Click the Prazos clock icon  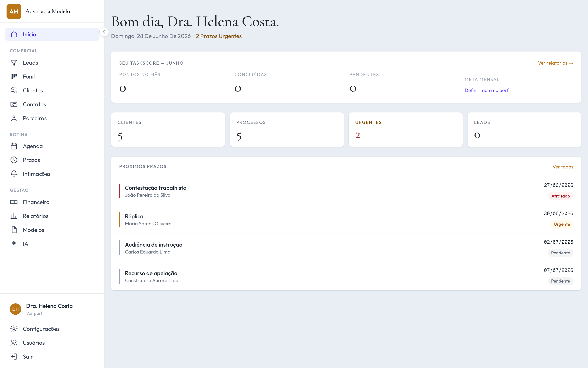14,160
